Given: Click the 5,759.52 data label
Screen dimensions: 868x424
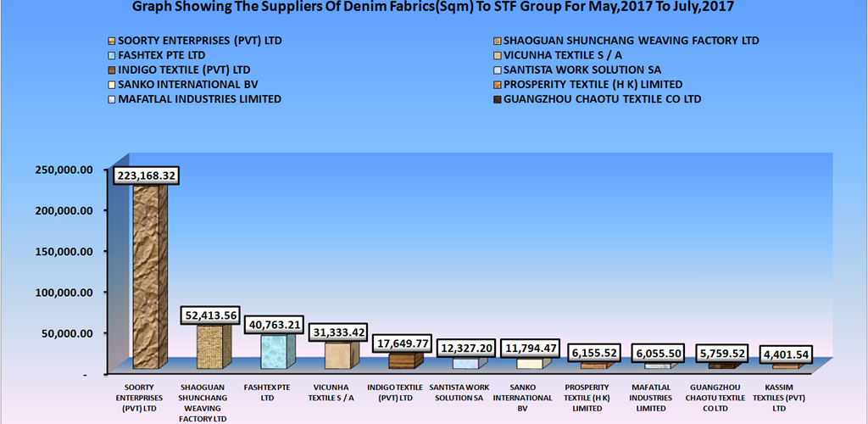Looking at the screenshot, I should point(721,353).
